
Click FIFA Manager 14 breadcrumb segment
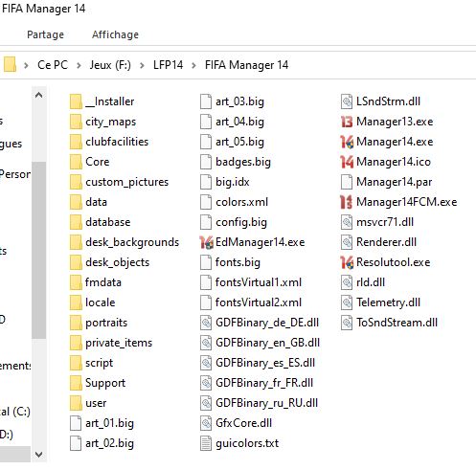pyautogui.click(x=246, y=65)
